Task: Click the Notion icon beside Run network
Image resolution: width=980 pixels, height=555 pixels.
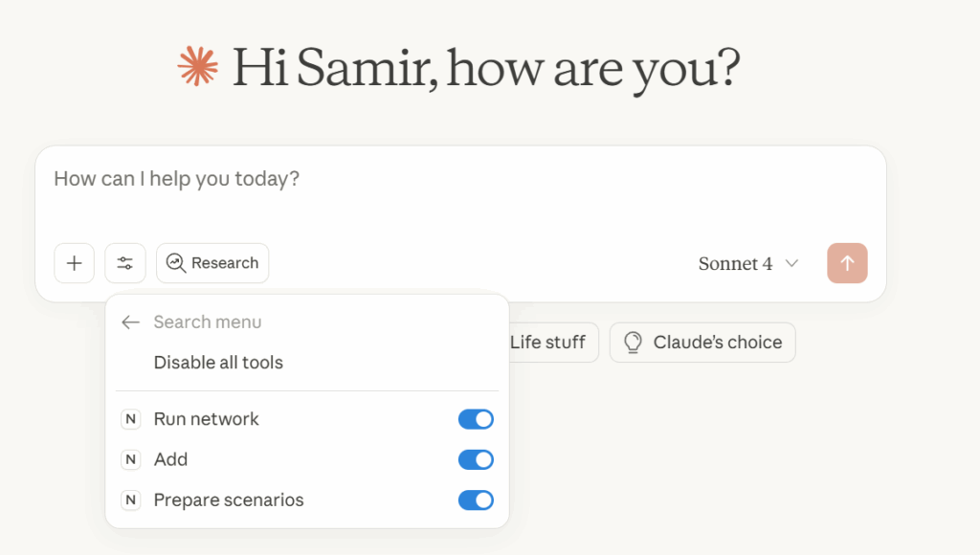Action: click(131, 419)
